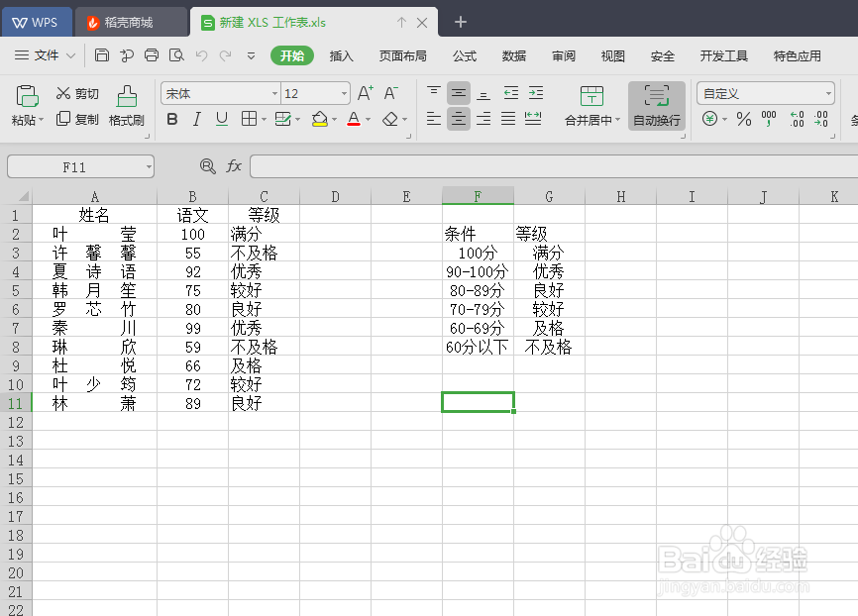Screen dimensions: 858x616
Task: Switch to the 审阅 ribbon tab
Action: click(564, 55)
